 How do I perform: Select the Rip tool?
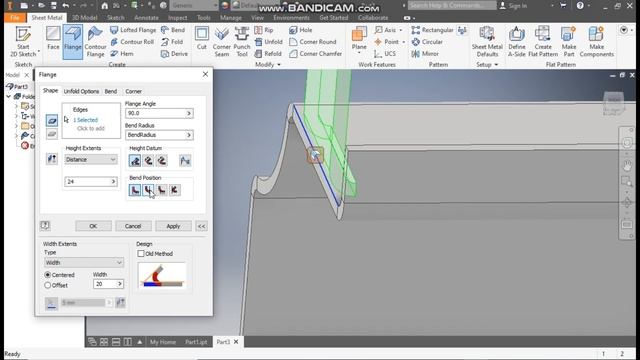tap(264, 30)
